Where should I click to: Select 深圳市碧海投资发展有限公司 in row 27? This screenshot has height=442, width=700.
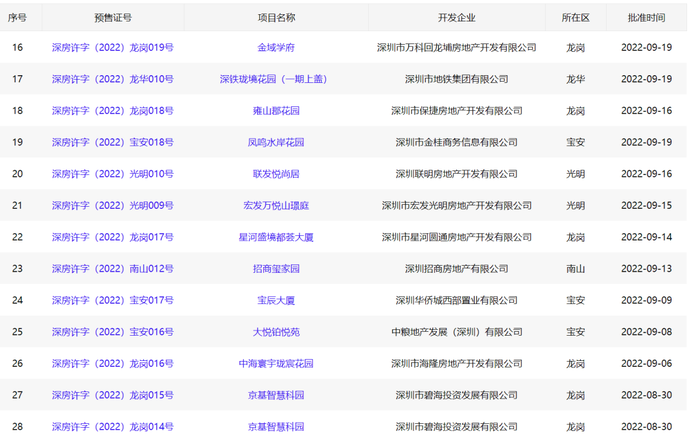tap(456, 395)
